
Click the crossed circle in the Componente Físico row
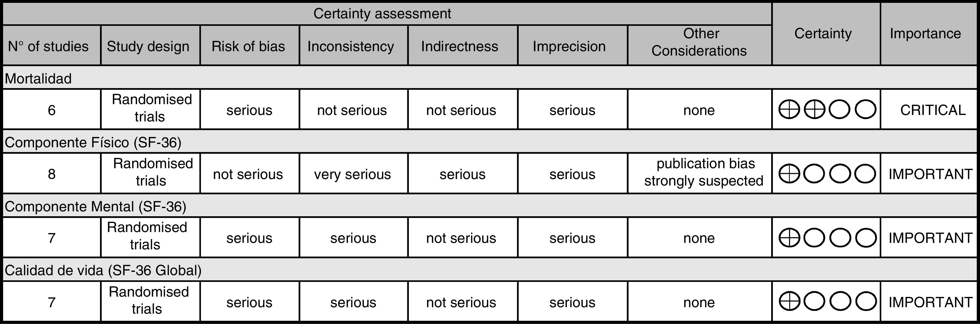[x=789, y=174]
